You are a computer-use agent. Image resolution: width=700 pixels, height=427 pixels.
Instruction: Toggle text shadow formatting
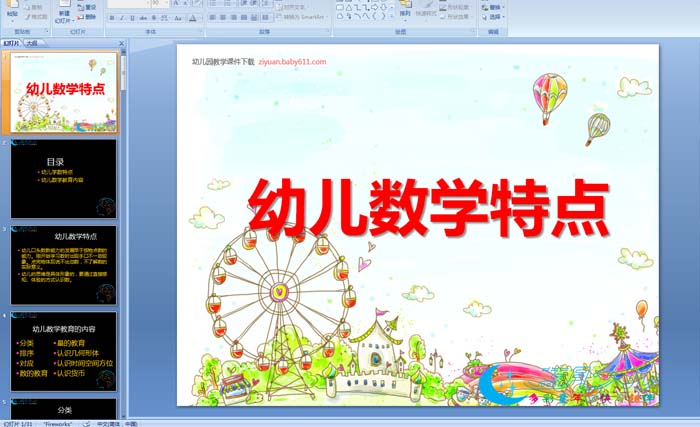coord(154,18)
